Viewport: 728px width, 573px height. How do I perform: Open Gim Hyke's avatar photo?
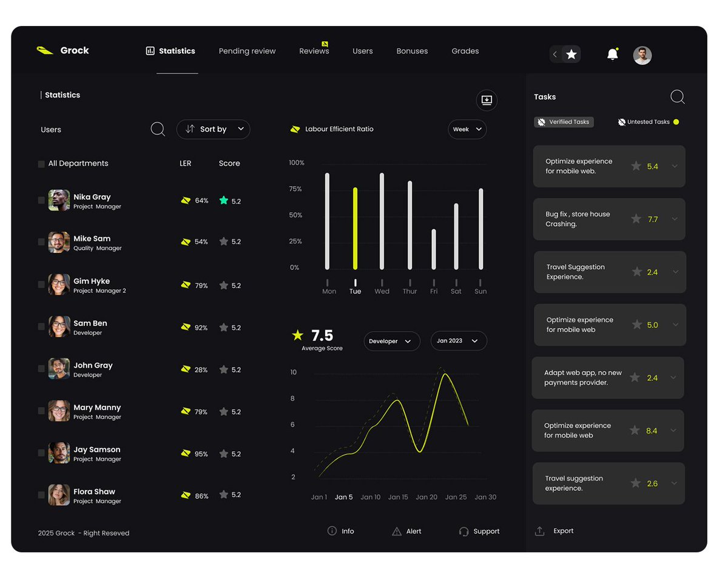(x=59, y=284)
